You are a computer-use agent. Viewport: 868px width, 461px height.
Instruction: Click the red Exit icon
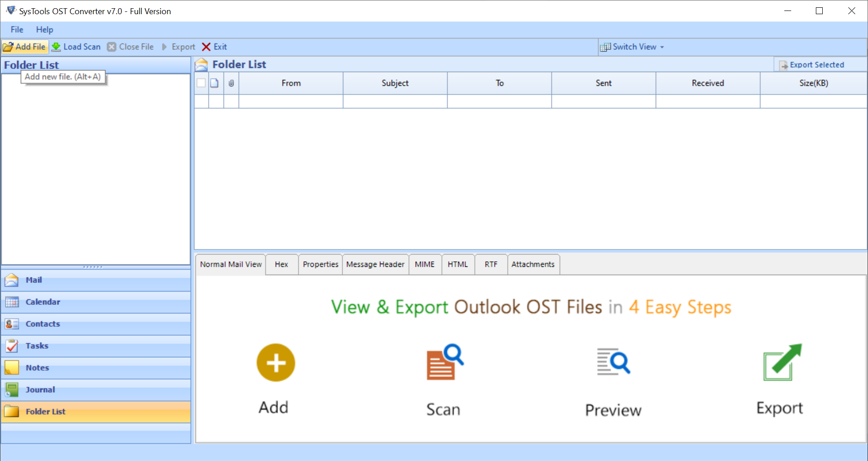pos(206,47)
